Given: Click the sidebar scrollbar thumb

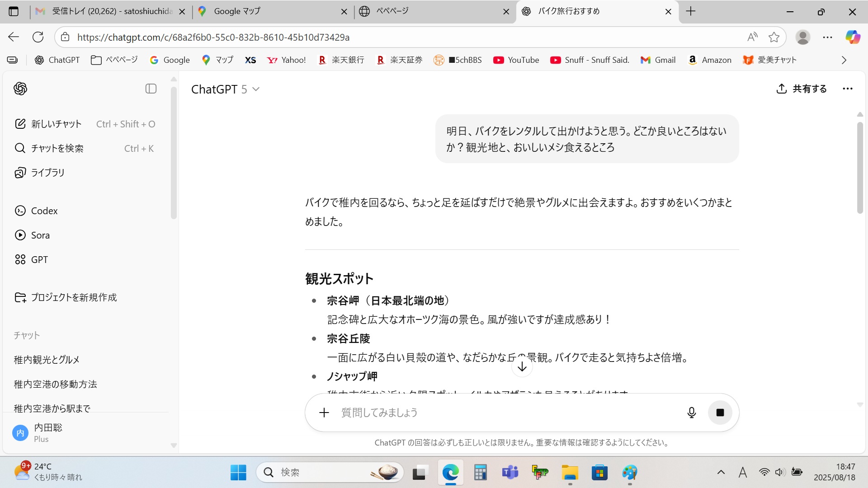Looking at the screenshot, I should coord(174,153).
